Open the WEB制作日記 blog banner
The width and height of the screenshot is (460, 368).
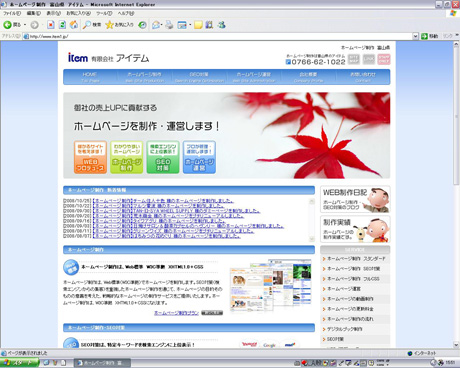(x=355, y=199)
